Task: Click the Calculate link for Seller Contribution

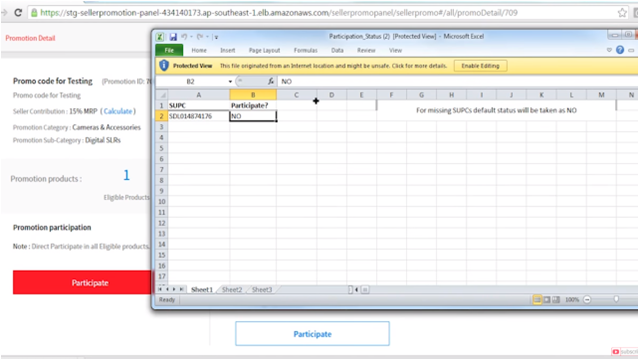Action: click(x=118, y=111)
